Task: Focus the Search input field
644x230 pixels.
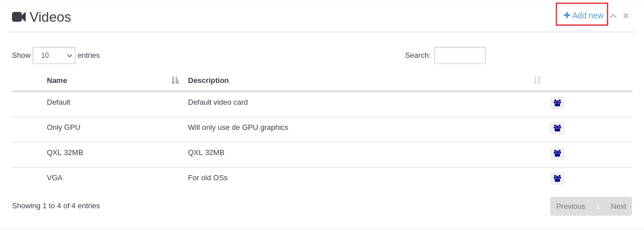Action: point(459,55)
